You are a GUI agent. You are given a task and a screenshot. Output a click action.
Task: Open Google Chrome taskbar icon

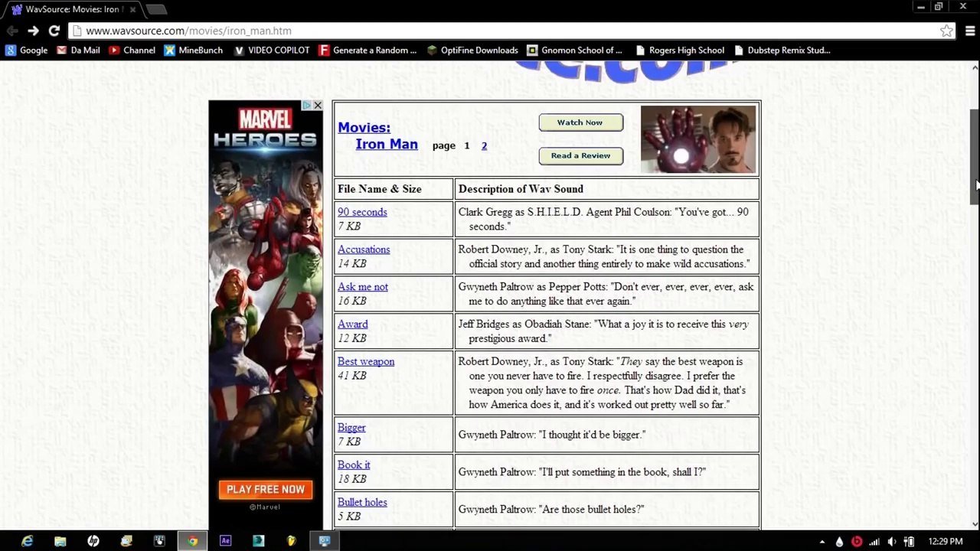192,541
